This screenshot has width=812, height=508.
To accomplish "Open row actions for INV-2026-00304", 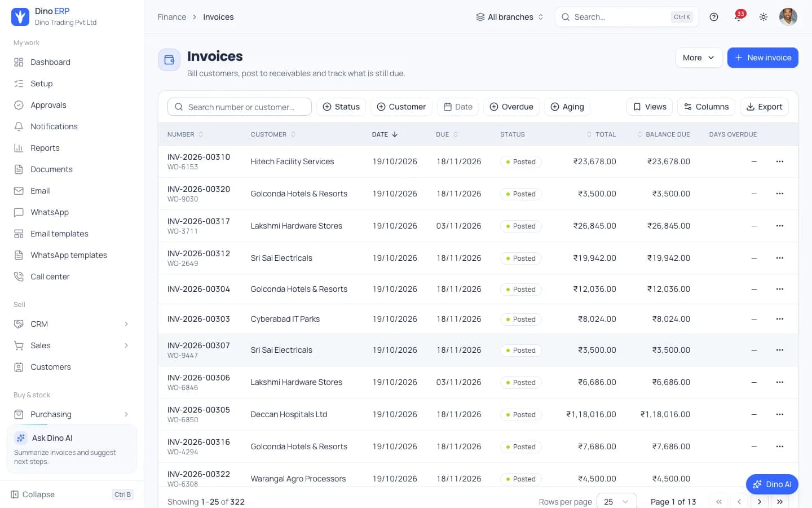I will pyautogui.click(x=780, y=289).
